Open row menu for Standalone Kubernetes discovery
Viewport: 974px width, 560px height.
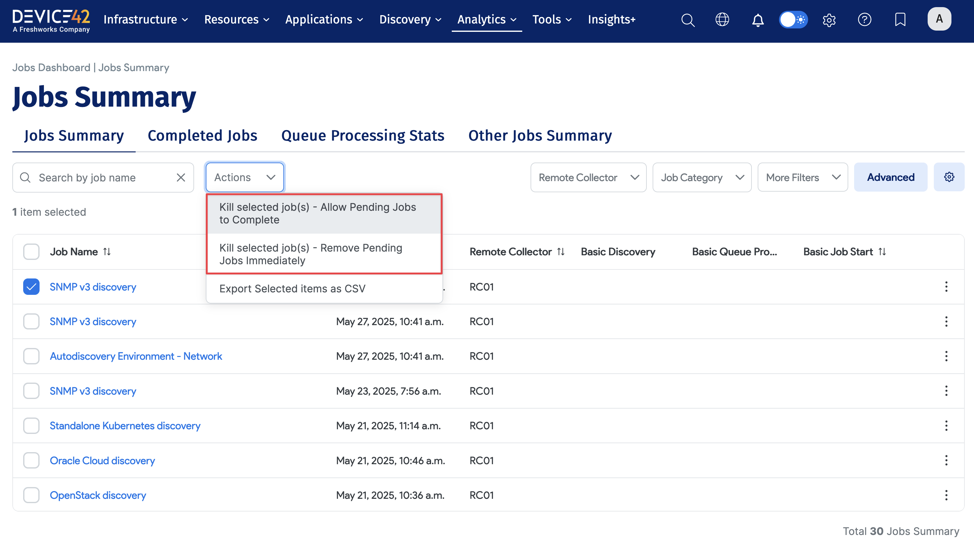pyautogui.click(x=946, y=425)
